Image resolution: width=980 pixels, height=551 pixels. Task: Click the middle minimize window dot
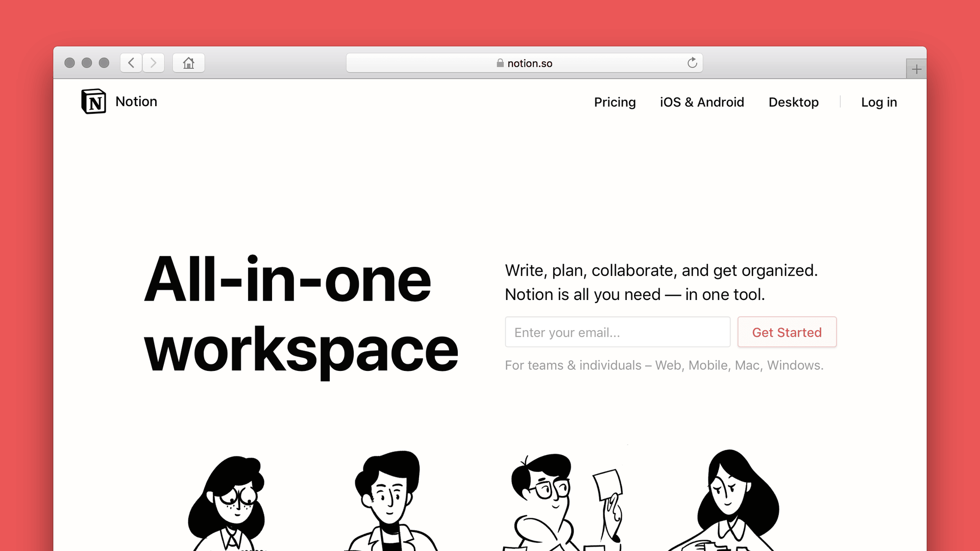click(87, 63)
